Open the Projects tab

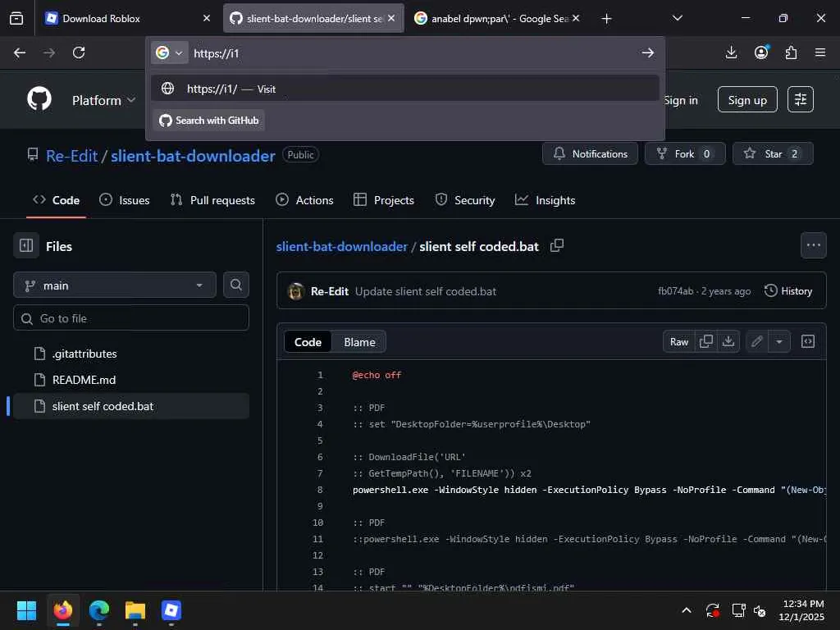(x=384, y=200)
